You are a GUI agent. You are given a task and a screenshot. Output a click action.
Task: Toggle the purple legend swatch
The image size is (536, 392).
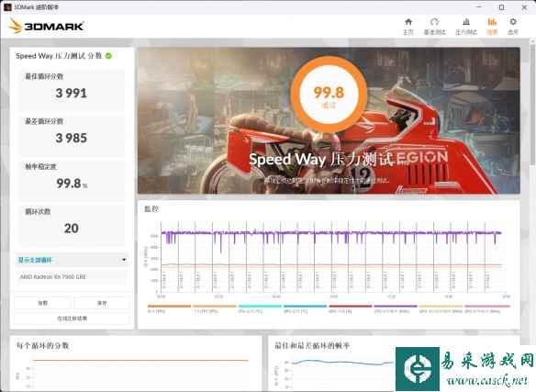(x=396, y=306)
